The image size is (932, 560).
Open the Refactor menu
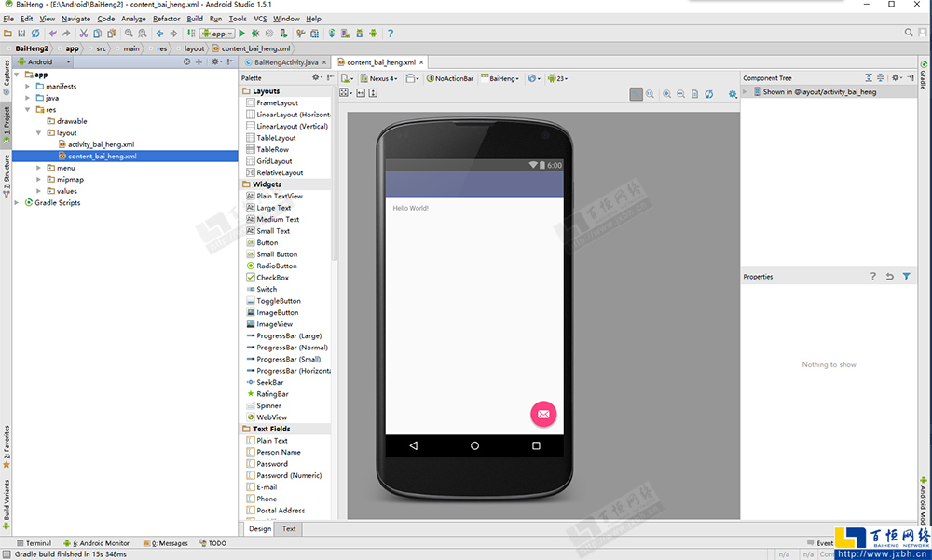[x=167, y=19]
